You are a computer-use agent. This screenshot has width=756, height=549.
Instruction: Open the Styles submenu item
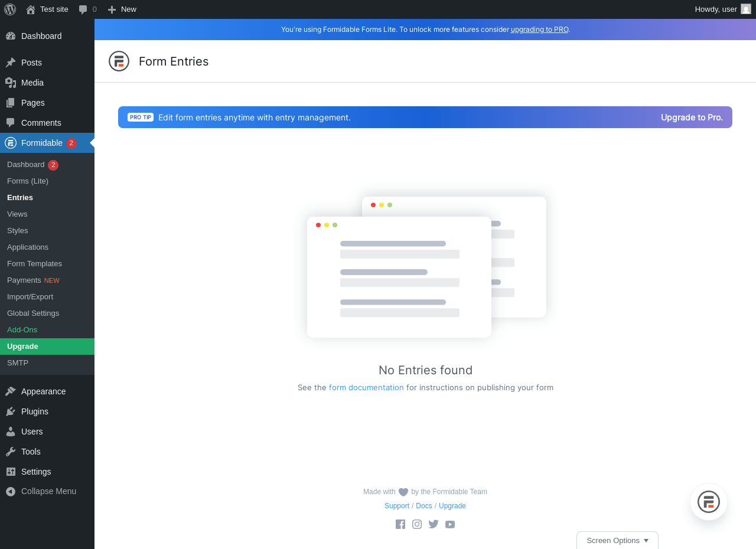[47, 231]
